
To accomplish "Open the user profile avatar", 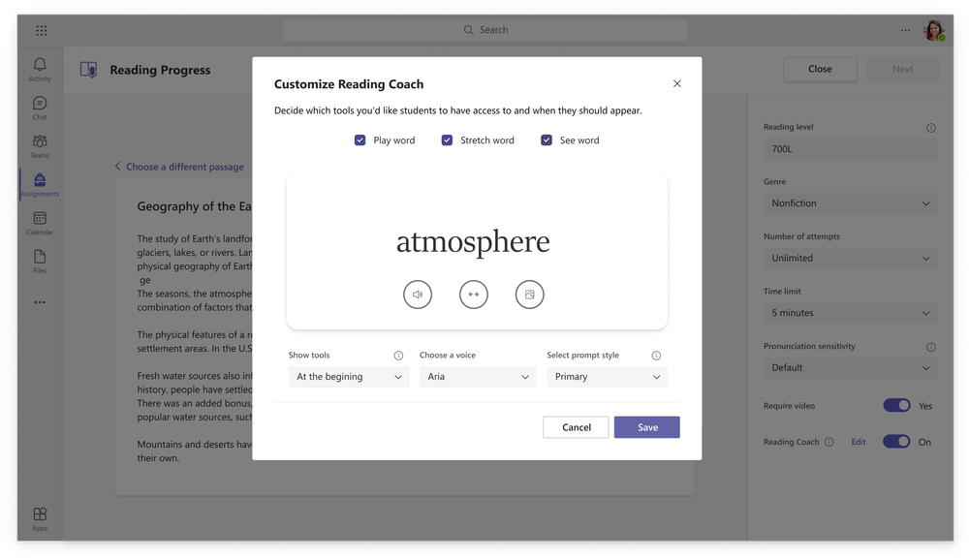I will click(x=933, y=30).
